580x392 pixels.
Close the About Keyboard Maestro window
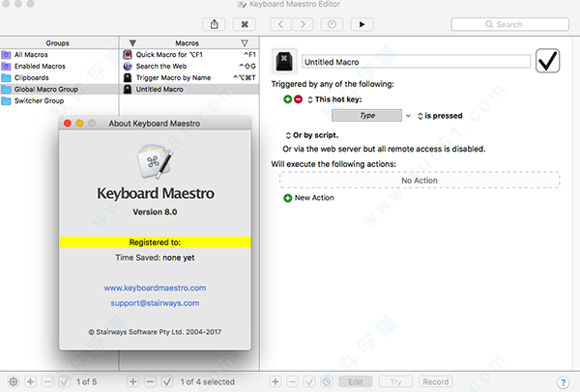[68, 124]
